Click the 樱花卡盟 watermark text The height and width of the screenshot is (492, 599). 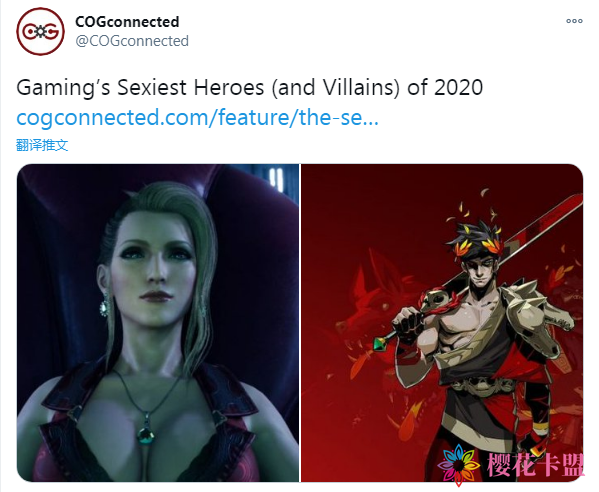[x=536, y=465]
